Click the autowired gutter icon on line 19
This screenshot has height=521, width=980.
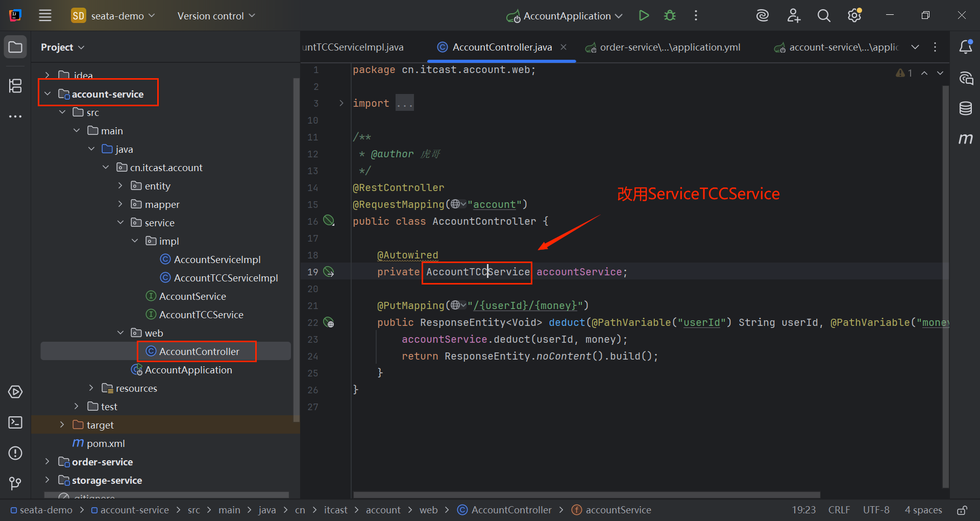(329, 272)
